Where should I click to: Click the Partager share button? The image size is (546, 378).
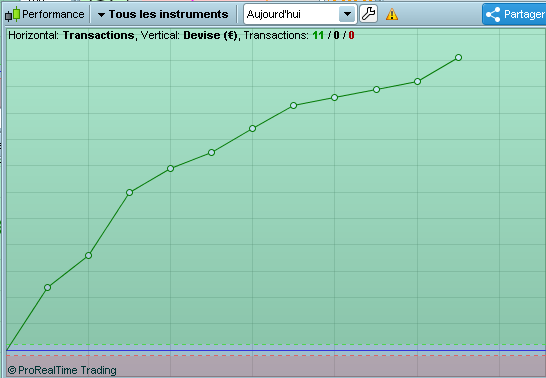click(514, 14)
